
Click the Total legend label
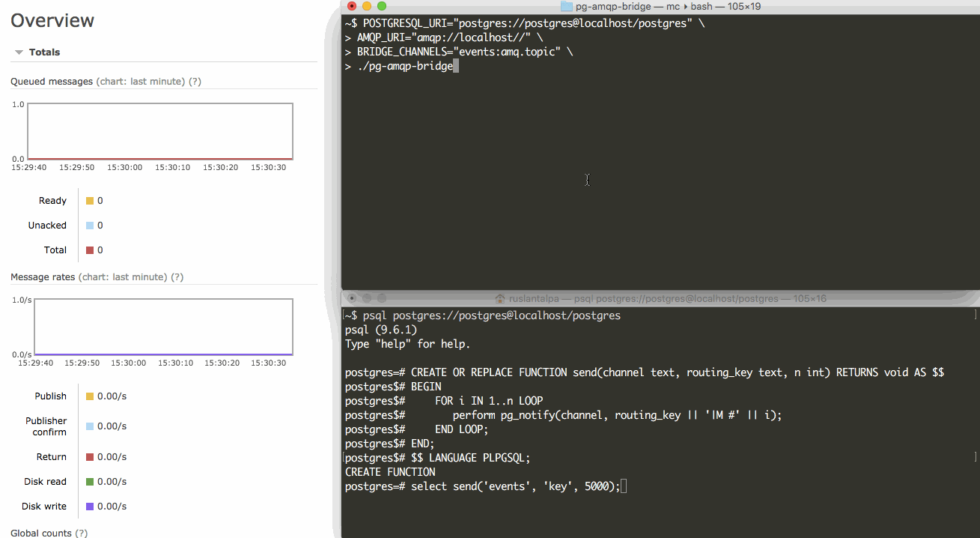tap(55, 250)
